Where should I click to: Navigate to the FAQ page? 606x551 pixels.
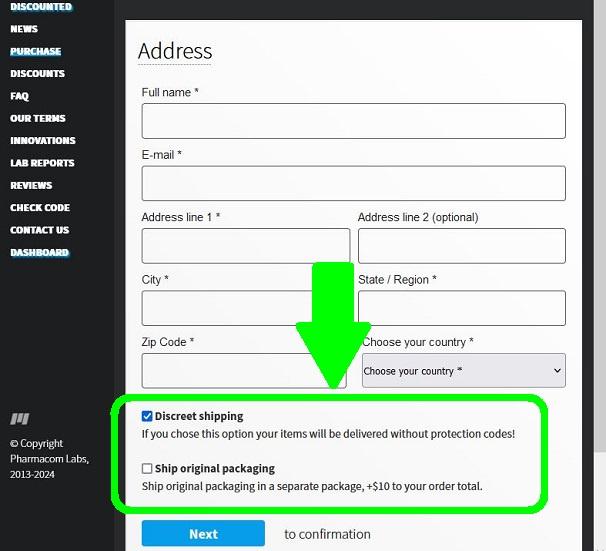[x=20, y=96]
